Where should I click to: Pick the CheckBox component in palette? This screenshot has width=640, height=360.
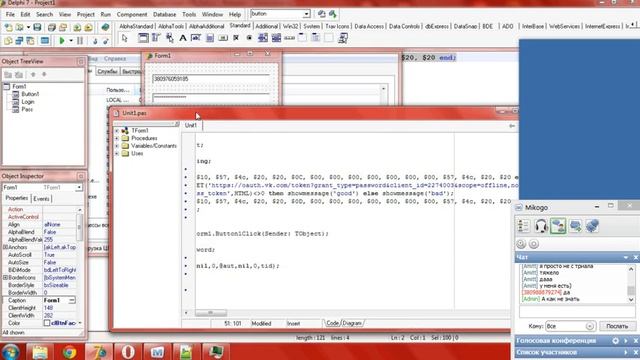click(x=236, y=38)
